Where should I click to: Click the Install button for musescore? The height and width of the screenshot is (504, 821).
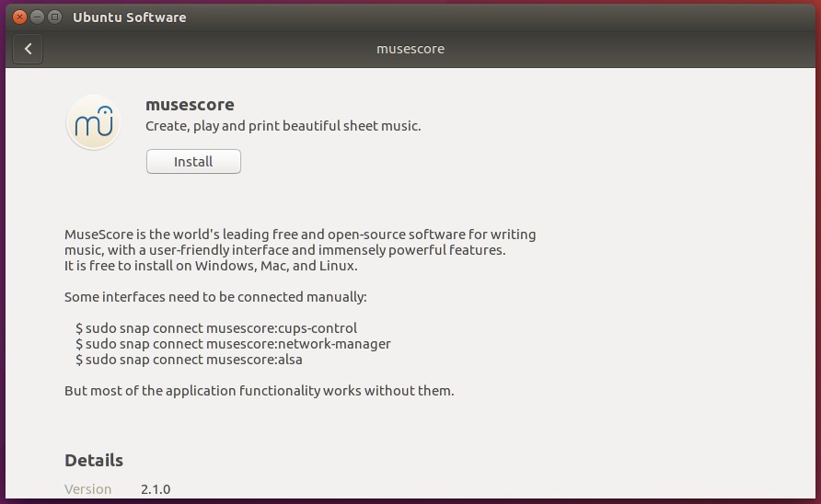click(193, 161)
